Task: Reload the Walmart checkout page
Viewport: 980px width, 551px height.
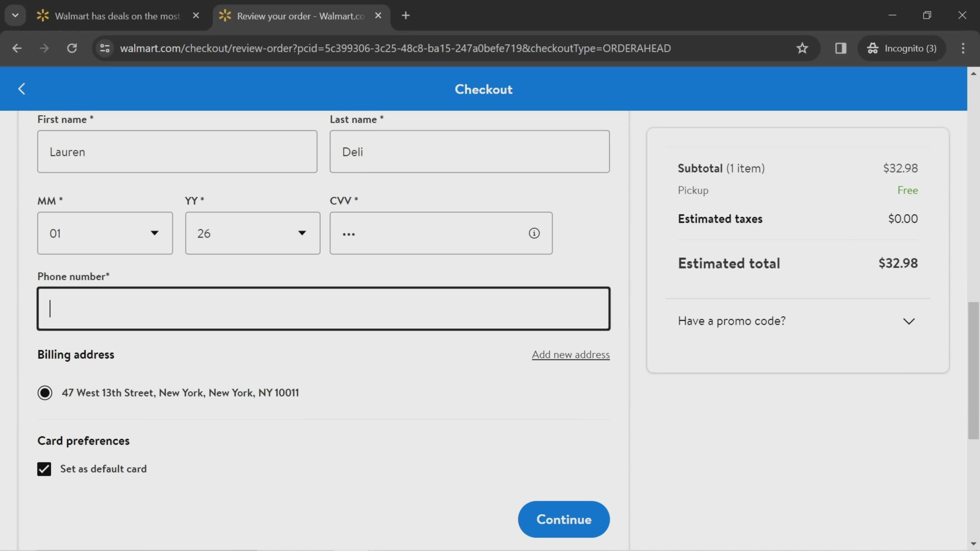Action: pyautogui.click(x=72, y=48)
